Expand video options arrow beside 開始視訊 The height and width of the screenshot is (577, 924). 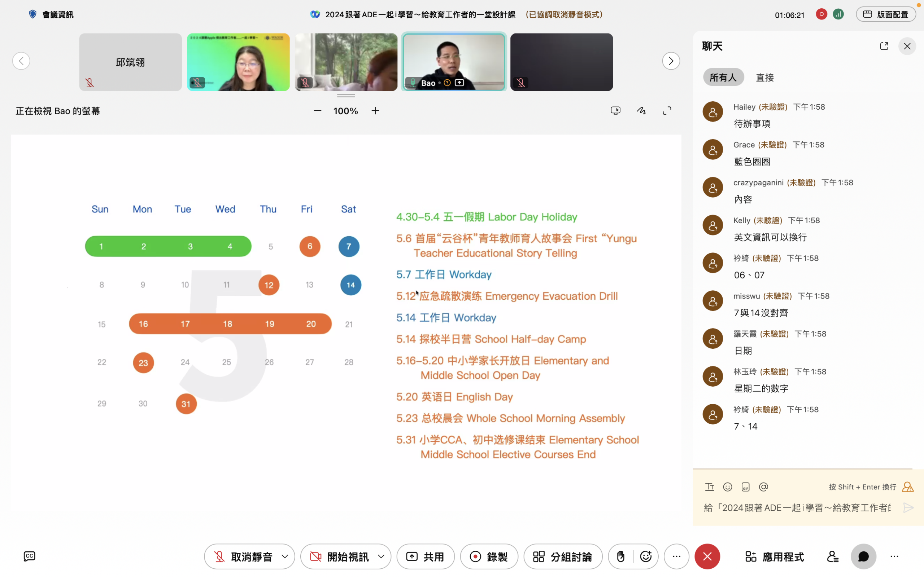click(x=381, y=556)
